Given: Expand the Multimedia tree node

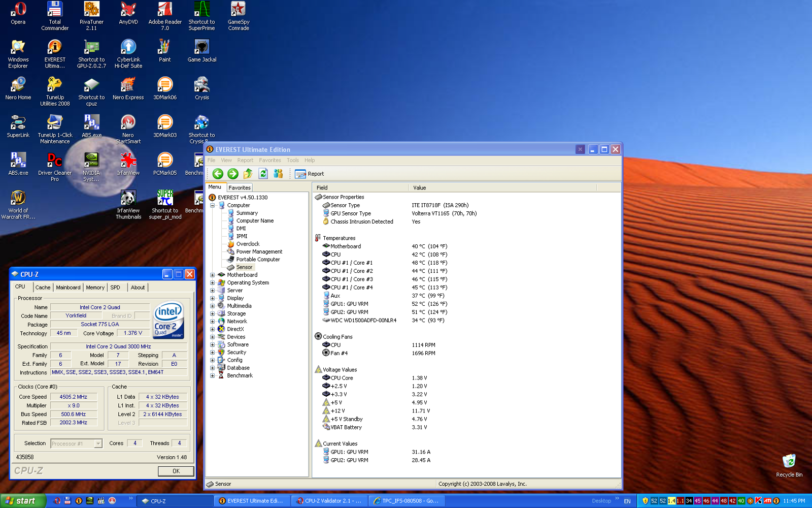Looking at the screenshot, I should tap(213, 306).
